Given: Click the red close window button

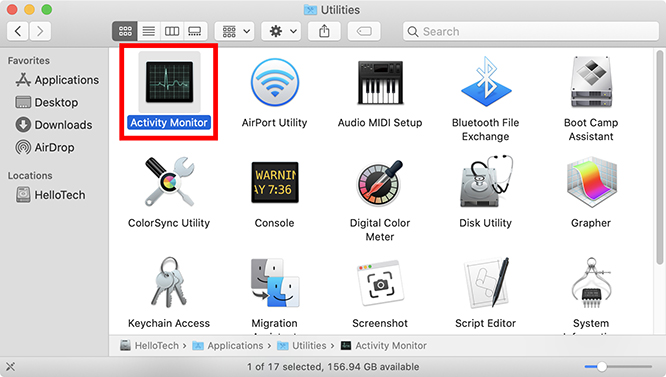Looking at the screenshot, I should pyautogui.click(x=12, y=9).
